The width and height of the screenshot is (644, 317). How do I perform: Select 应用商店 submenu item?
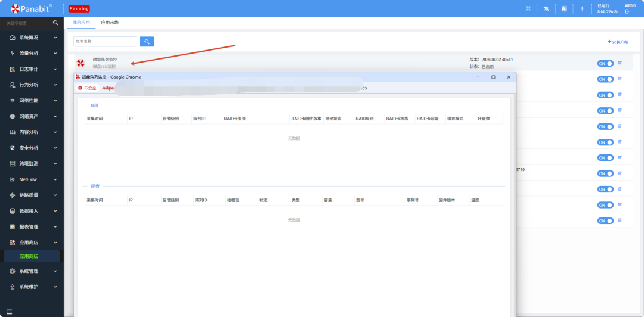(x=32, y=256)
